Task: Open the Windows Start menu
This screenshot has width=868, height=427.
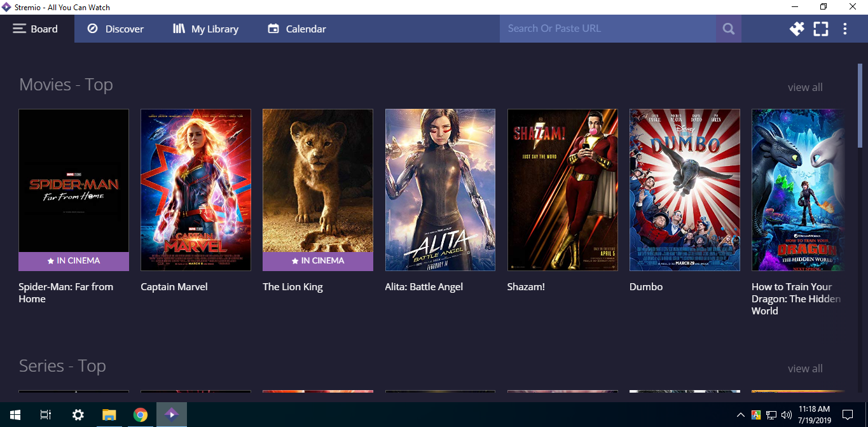Action: tap(15, 415)
